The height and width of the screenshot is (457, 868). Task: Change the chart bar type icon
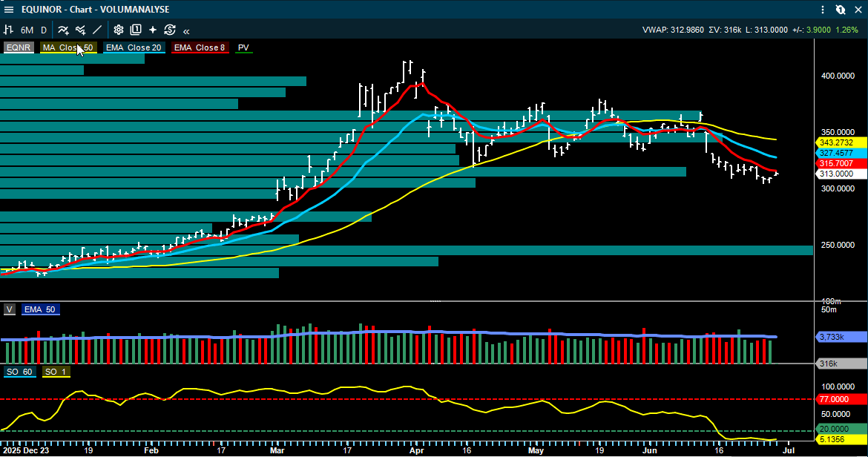coord(8,30)
